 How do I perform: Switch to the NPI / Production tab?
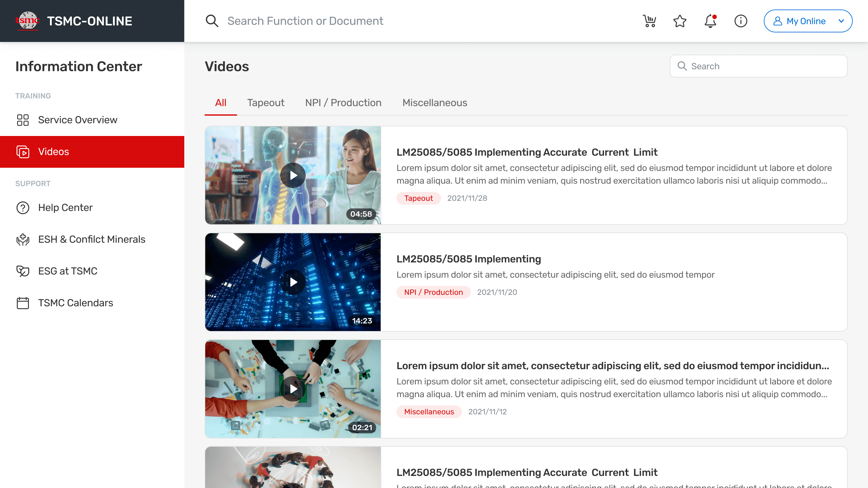[343, 103]
